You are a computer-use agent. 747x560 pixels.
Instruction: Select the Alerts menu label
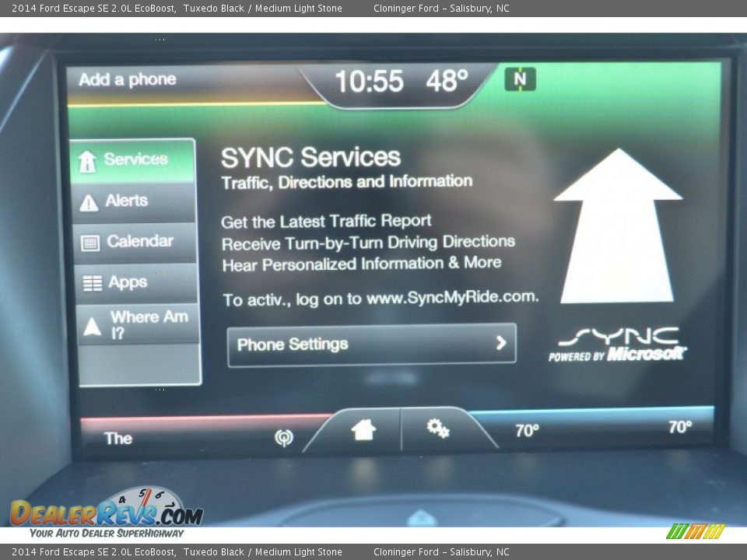click(x=127, y=201)
